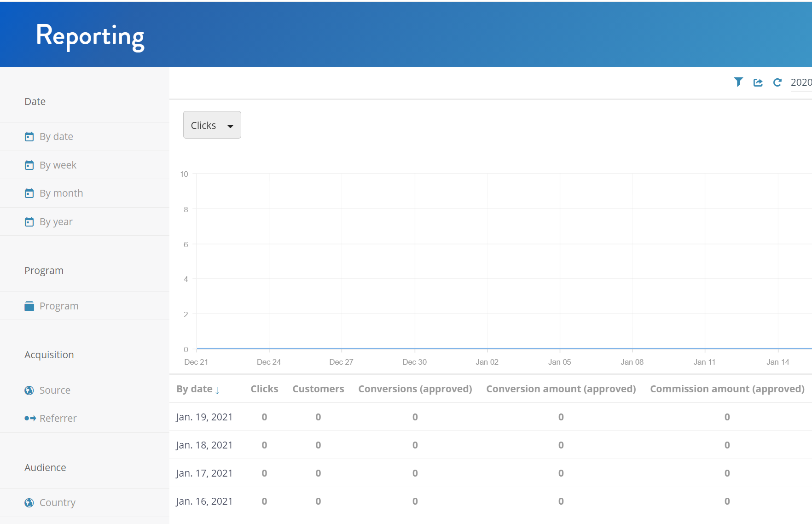The image size is (812, 524).
Task: Click the Jan 14 axis label
Action: (777, 362)
